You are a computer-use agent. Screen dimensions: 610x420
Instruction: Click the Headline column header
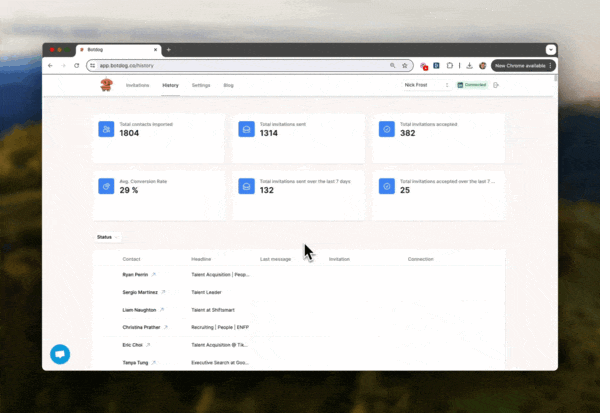[201, 259]
